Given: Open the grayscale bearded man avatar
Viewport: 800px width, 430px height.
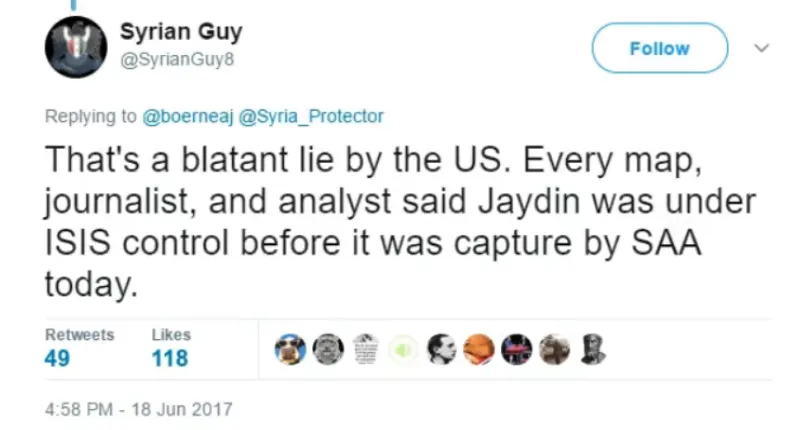Looking at the screenshot, I should tap(328, 349).
